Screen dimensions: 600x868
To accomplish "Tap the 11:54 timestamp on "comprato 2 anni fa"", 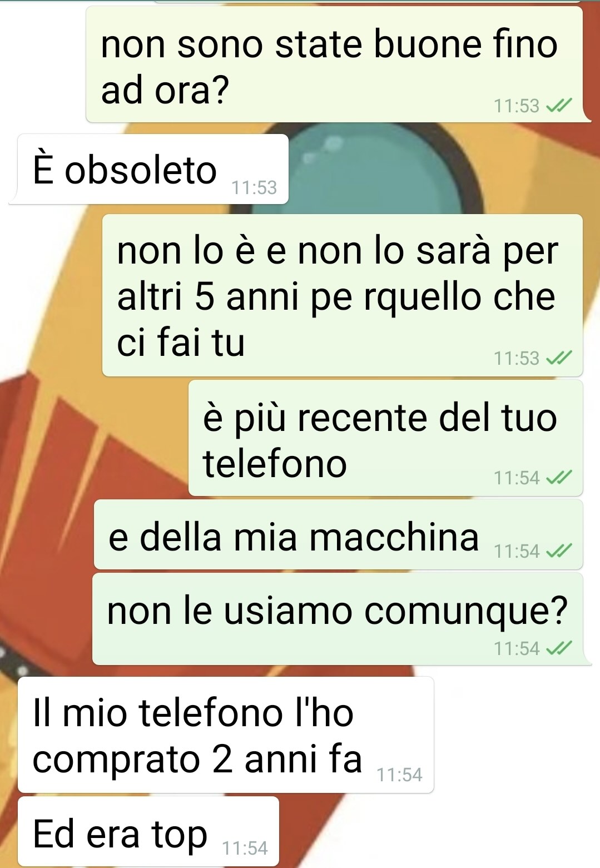I will [x=399, y=775].
